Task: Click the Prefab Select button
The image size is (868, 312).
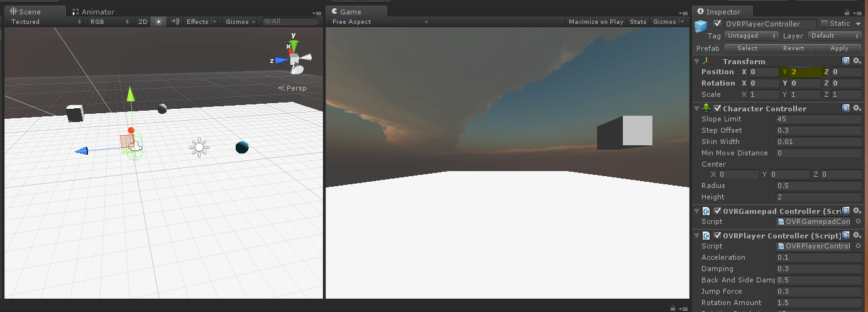Action: click(747, 48)
